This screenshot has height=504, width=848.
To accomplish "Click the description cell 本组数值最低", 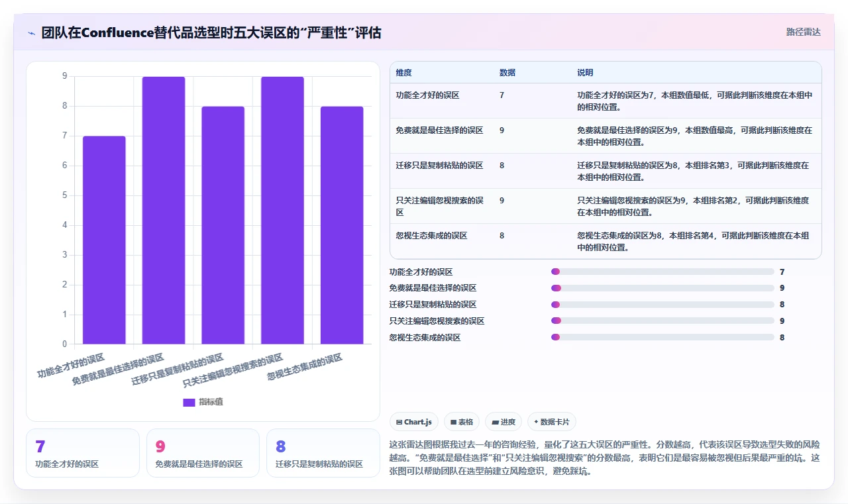I will click(695, 101).
